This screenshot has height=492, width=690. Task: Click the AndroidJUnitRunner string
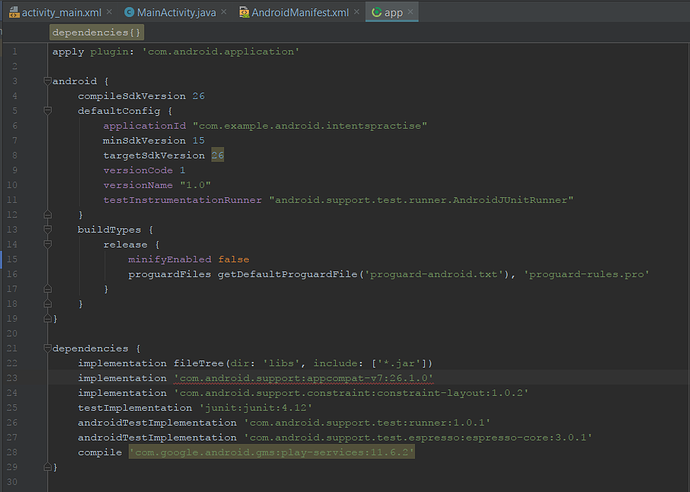(421, 200)
